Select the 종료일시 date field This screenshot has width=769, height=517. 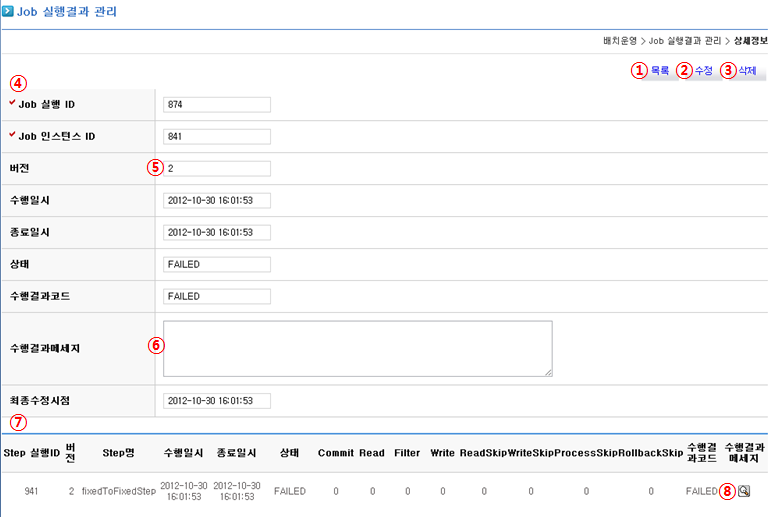click(x=217, y=233)
